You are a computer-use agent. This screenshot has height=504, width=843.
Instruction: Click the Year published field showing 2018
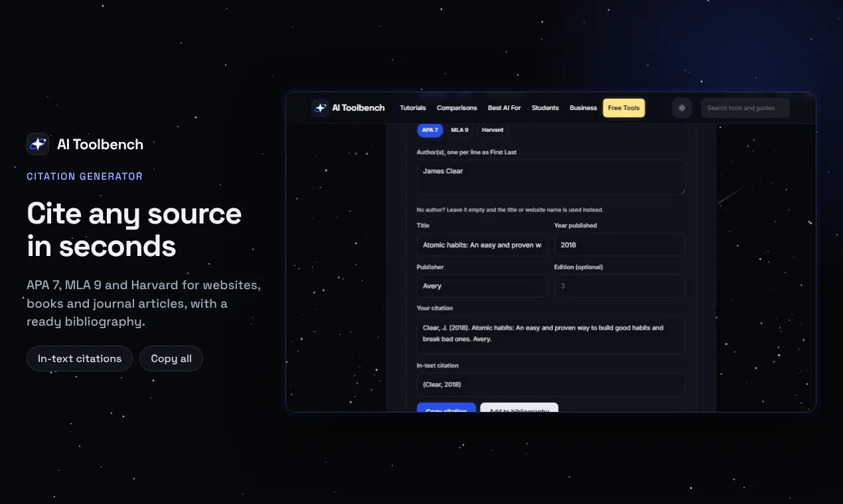pyautogui.click(x=619, y=245)
